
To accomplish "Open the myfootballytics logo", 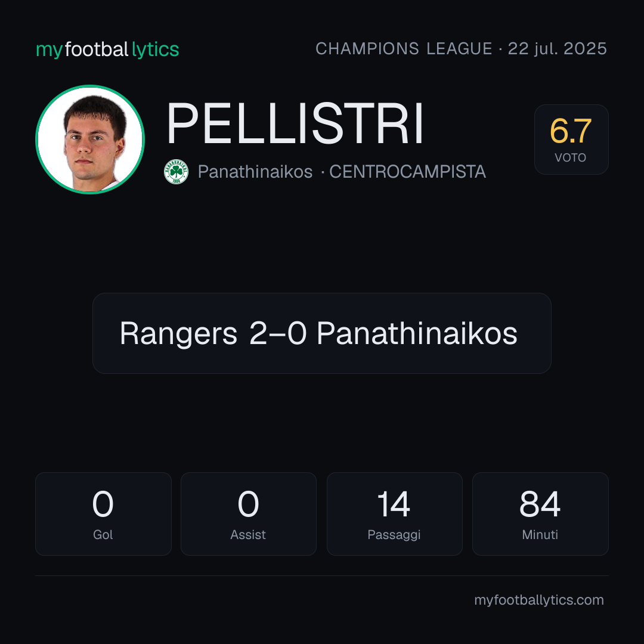I will pyautogui.click(x=107, y=49).
